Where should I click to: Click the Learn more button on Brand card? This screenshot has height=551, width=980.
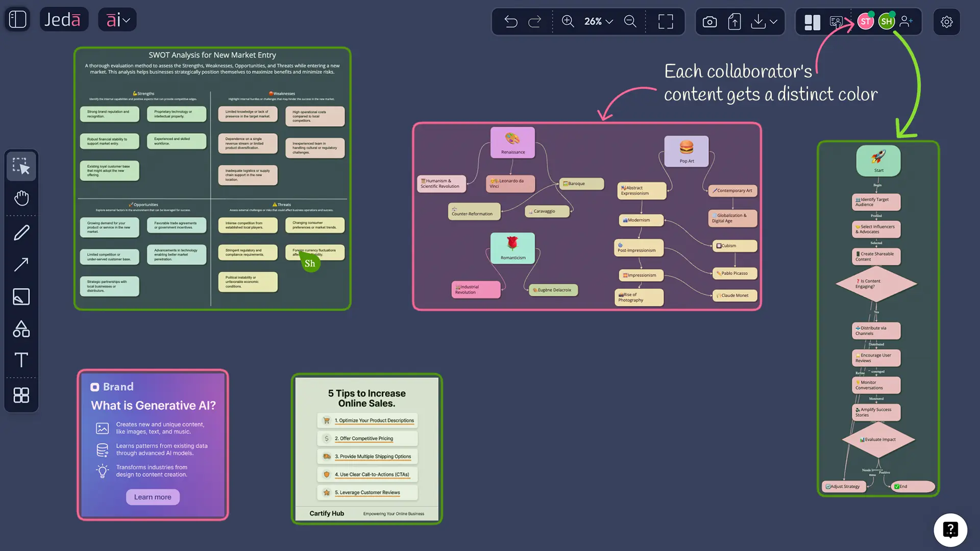[x=152, y=496]
